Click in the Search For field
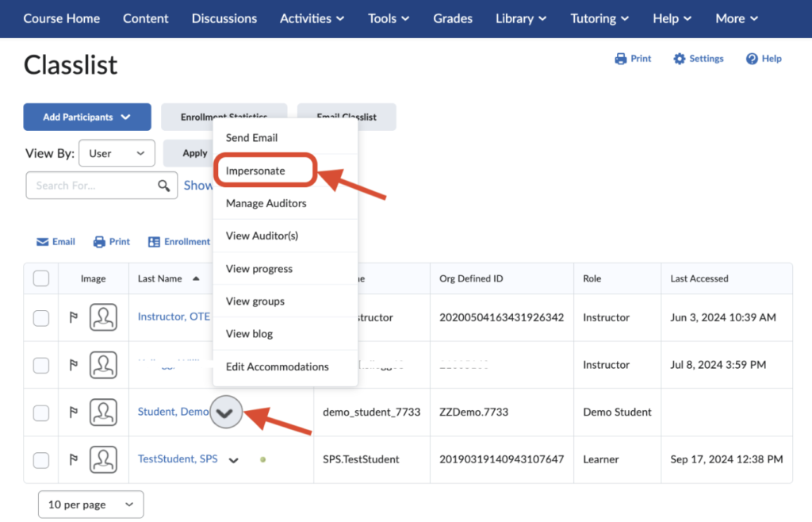 click(x=94, y=186)
